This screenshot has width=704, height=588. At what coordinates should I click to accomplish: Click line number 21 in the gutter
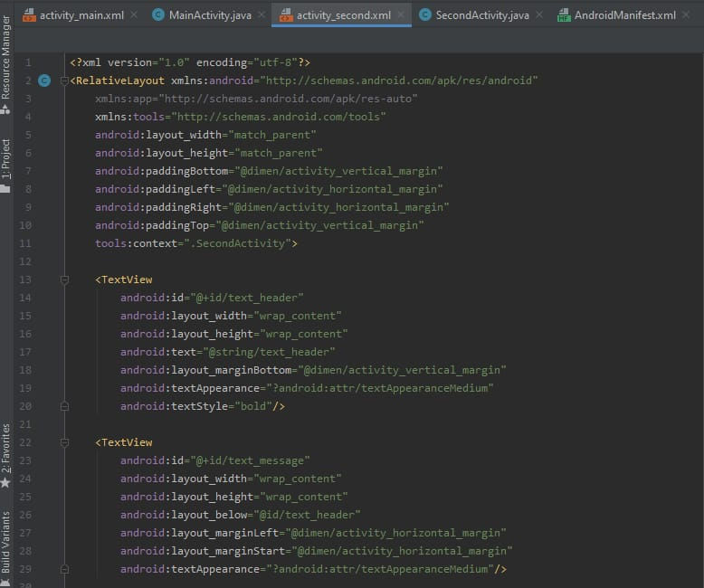(25, 424)
